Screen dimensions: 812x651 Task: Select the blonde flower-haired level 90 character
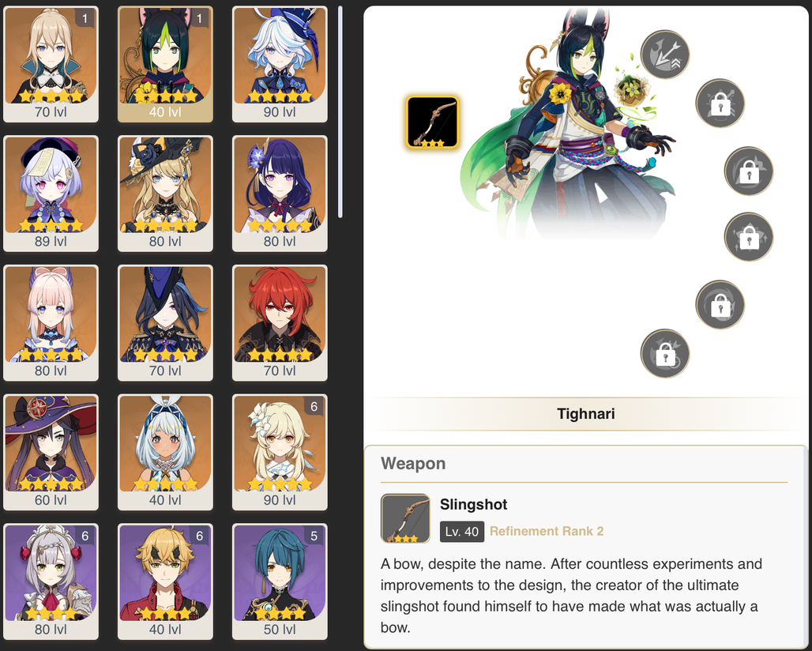tap(280, 453)
